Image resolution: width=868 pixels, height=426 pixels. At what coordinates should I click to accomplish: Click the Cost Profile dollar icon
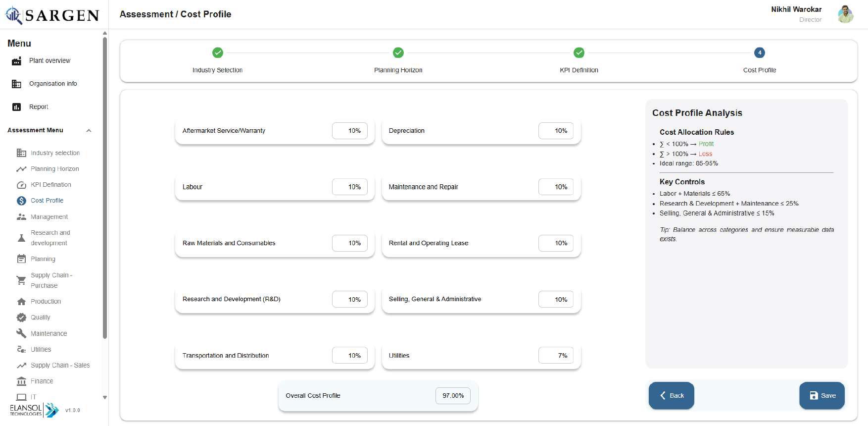(21, 201)
